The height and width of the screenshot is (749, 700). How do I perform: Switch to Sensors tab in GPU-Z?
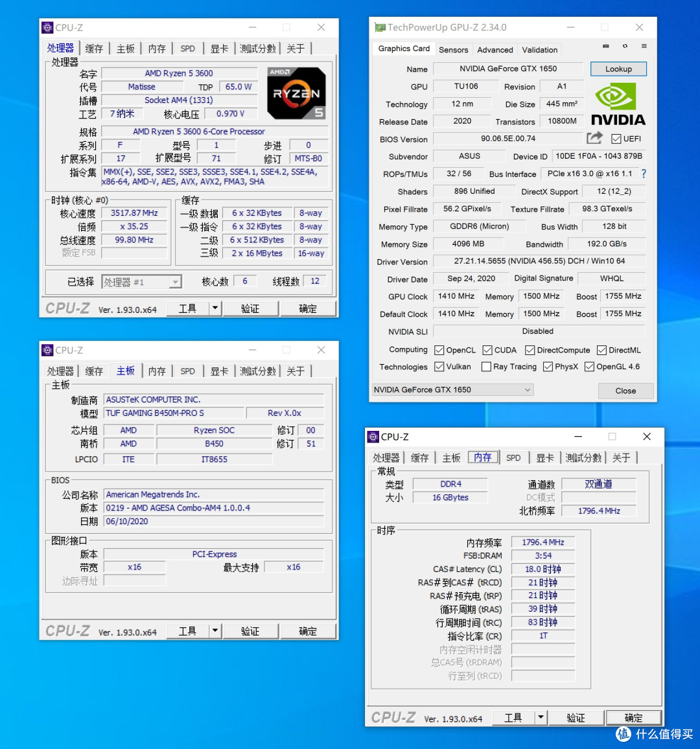[453, 50]
